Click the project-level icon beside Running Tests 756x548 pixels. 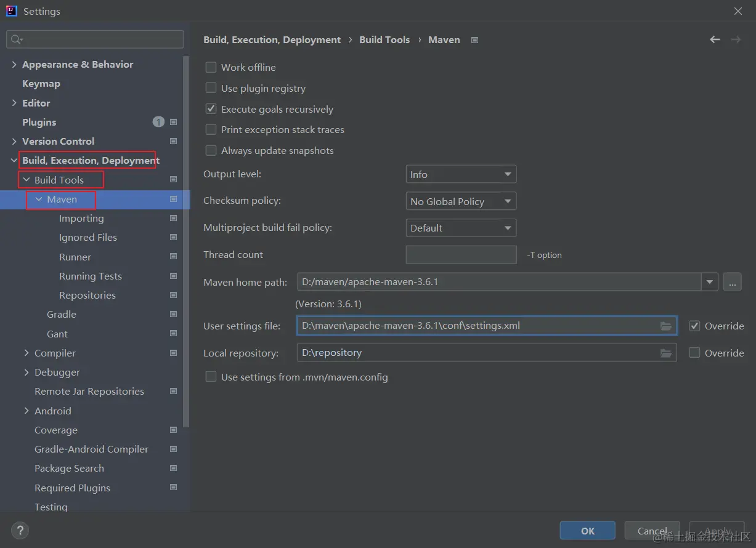(173, 276)
